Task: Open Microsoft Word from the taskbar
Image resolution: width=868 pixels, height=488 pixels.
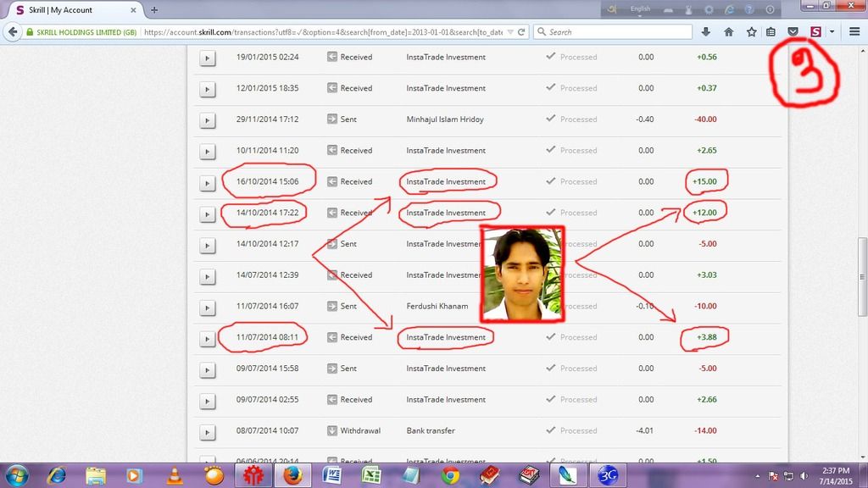Action: [332, 476]
